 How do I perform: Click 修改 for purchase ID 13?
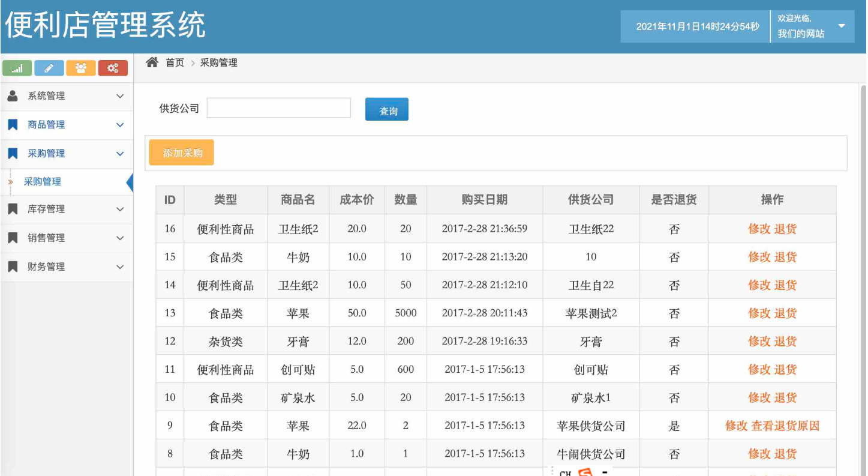(759, 313)
